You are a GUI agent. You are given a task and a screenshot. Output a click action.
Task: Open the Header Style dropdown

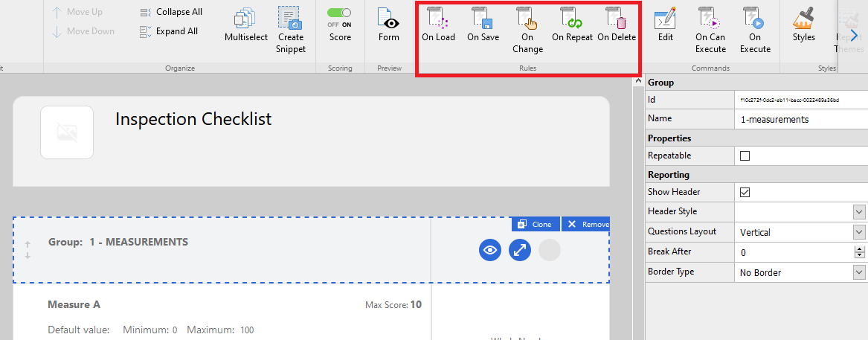click(859, 212)
